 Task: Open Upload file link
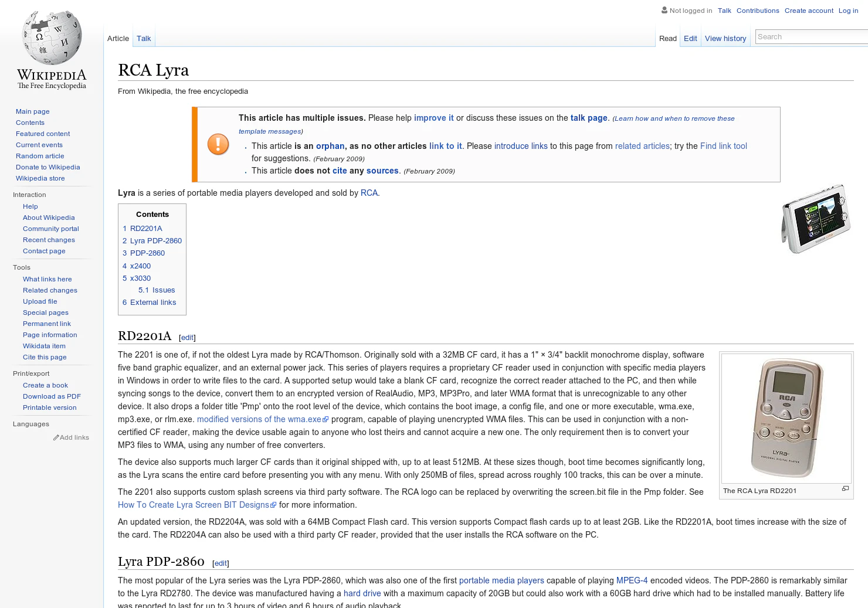pyautogui.click(x=40, y=301)
